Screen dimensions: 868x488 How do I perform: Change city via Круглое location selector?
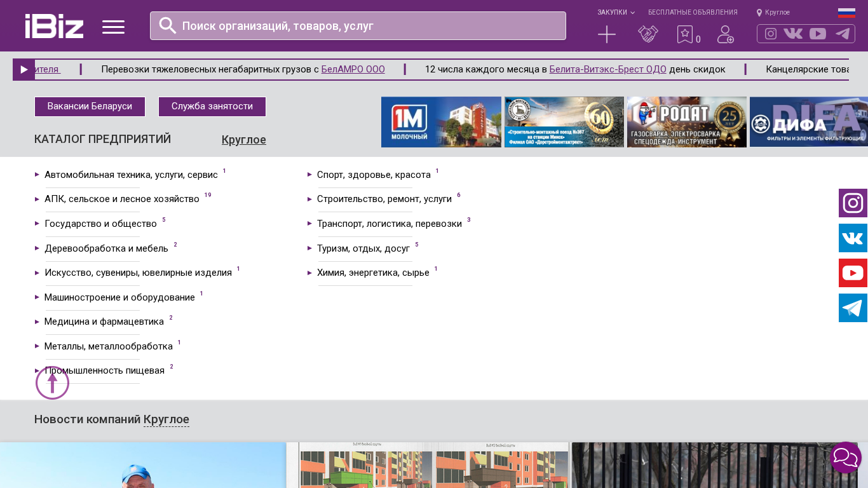click(773, 13)
